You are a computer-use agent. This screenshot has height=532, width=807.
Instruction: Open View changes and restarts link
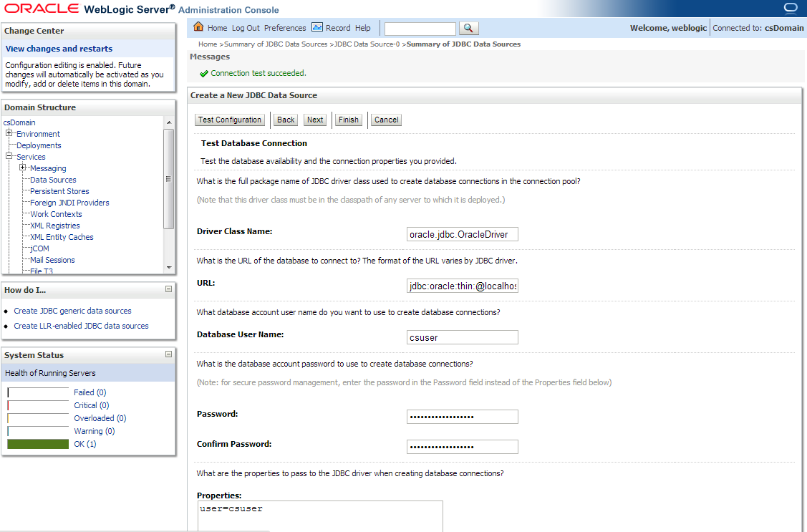pyautogui.click(x=59, y=49)
